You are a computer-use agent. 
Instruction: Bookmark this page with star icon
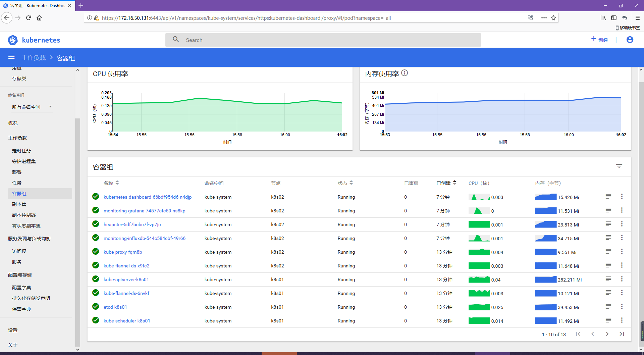tap(553, 18)
